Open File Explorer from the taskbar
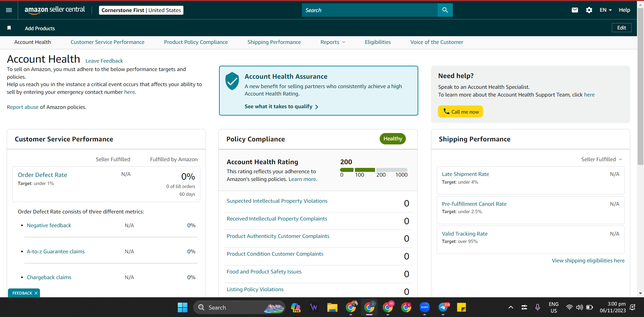 coord(332,307)
